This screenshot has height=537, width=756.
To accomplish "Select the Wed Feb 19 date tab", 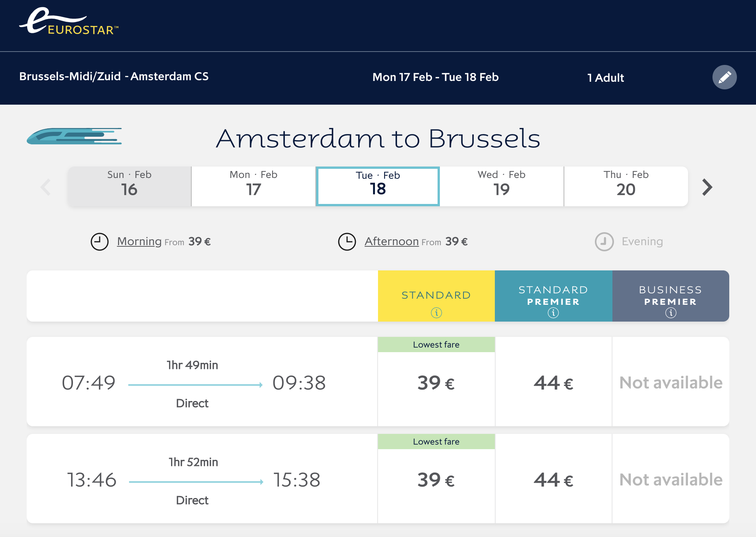I will 502,186.
